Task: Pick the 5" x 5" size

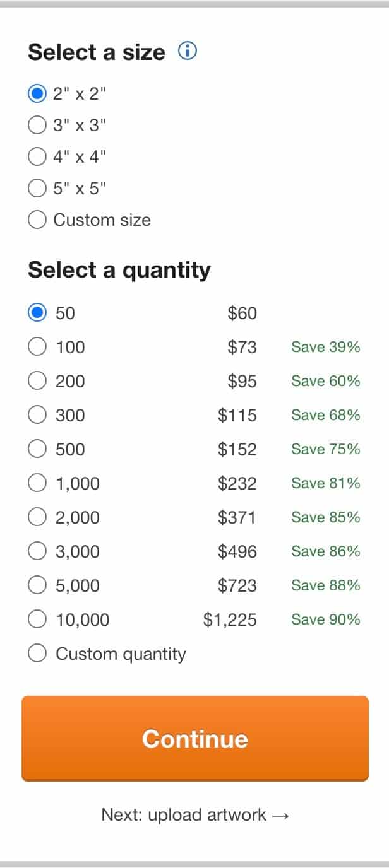Action: pyautogui.click(x=38, y=188)
